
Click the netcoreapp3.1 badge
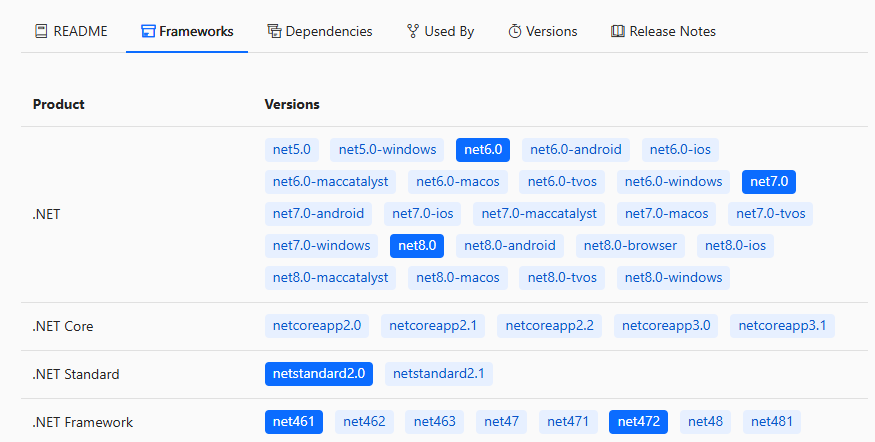coord(782,326)
